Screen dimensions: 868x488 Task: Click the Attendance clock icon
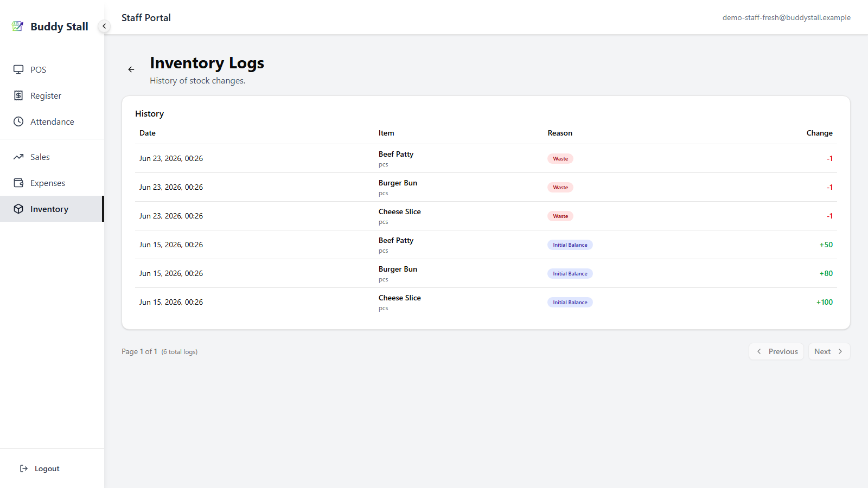click(x=18, y=121)
